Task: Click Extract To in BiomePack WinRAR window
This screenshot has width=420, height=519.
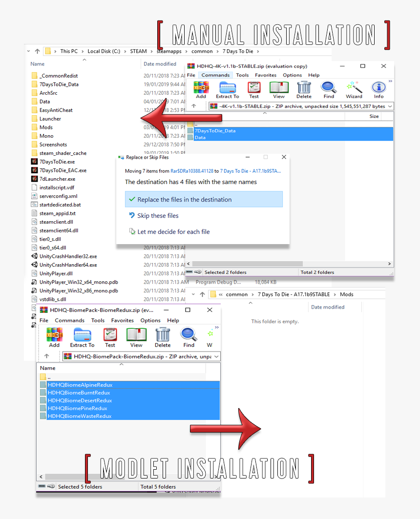Action: tap(82, 337)
